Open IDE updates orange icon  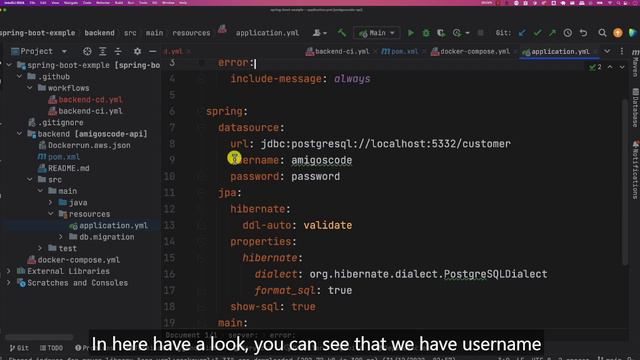(618, 33)
